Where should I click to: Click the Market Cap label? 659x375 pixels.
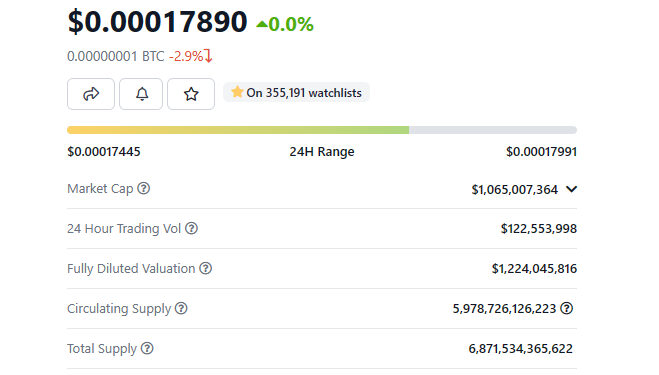point(100,188)
